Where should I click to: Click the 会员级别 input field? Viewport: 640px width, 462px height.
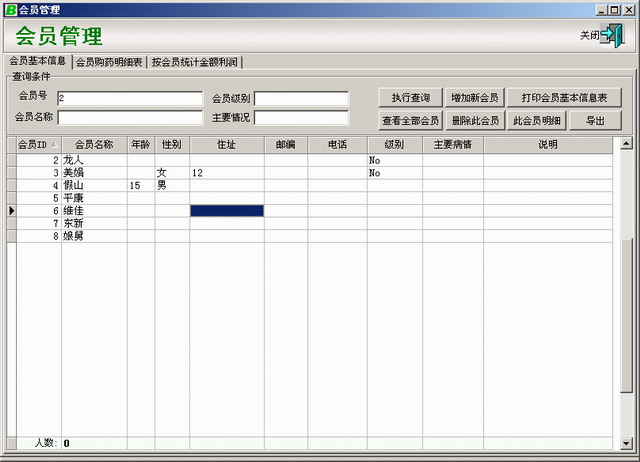pyautogui.click(x=301, y=99)
